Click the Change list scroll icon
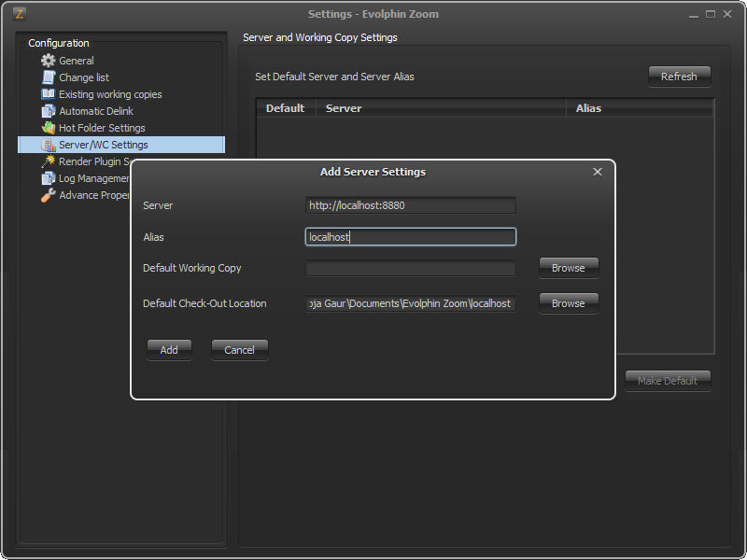Screen dimensions: 747x560 coord(49,77)
